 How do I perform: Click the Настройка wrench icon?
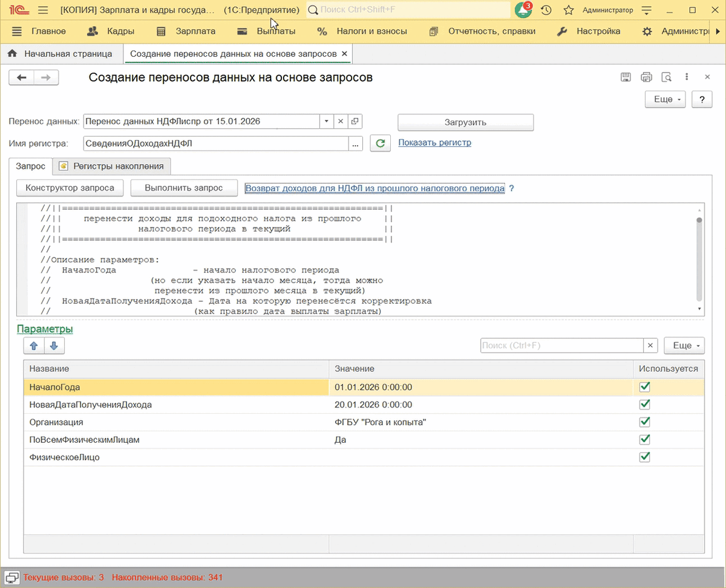tap(562, 31)
